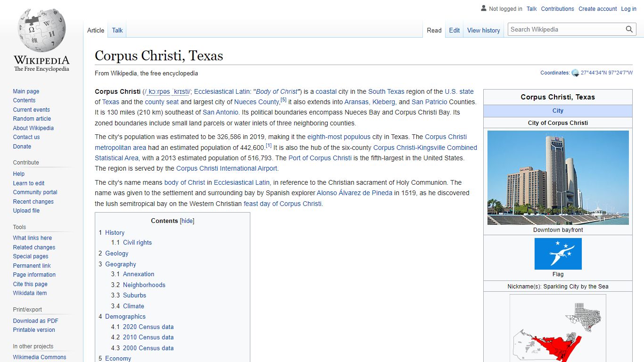The height and width of the screenshot is (362, 644).
Task: Open the user Talk link at top
Action: pos(532,9)
